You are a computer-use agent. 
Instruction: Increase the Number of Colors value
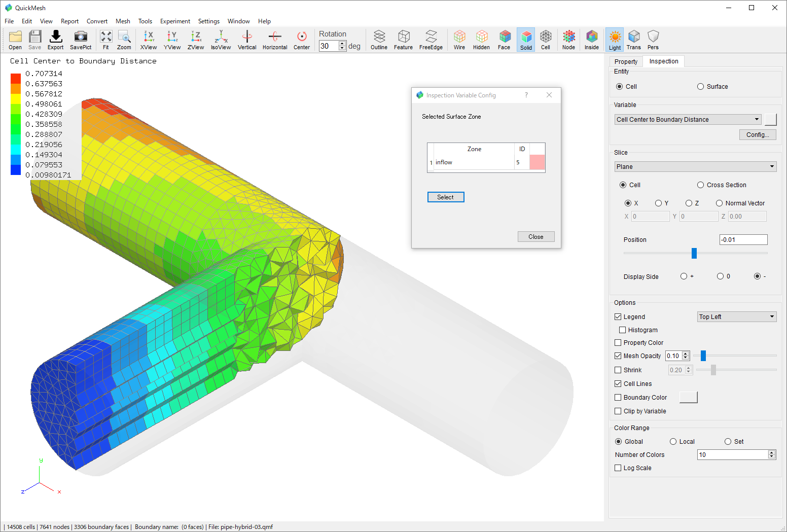(772, 452)
